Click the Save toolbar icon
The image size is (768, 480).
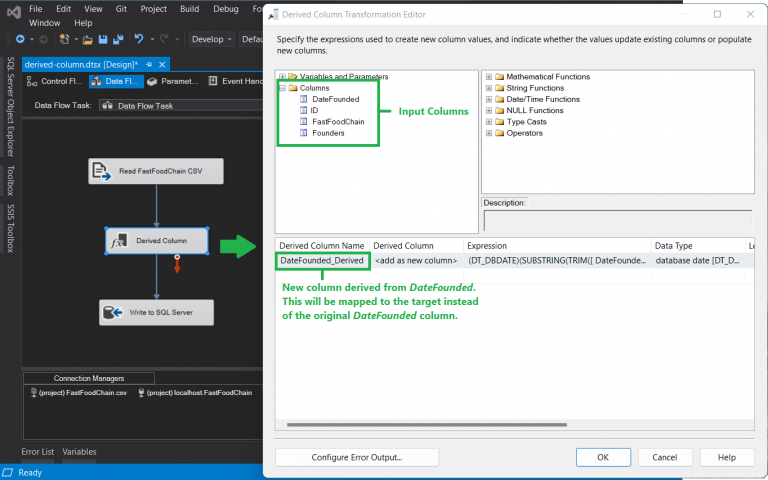103,40
